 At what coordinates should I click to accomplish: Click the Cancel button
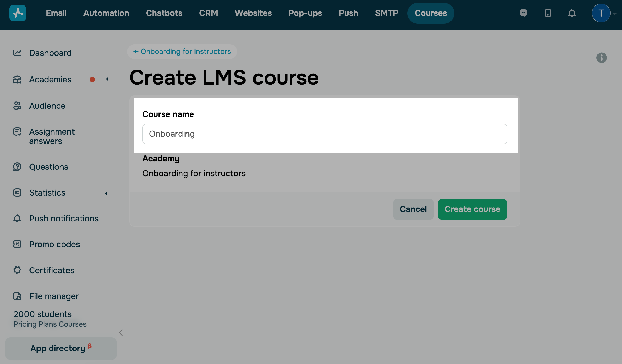[x=413, y=209]
